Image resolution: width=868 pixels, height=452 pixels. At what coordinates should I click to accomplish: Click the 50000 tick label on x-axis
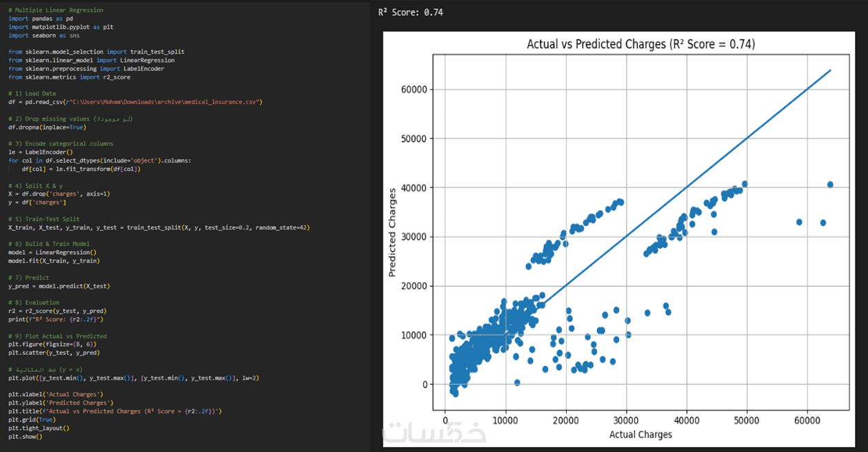tap(746, 419)
